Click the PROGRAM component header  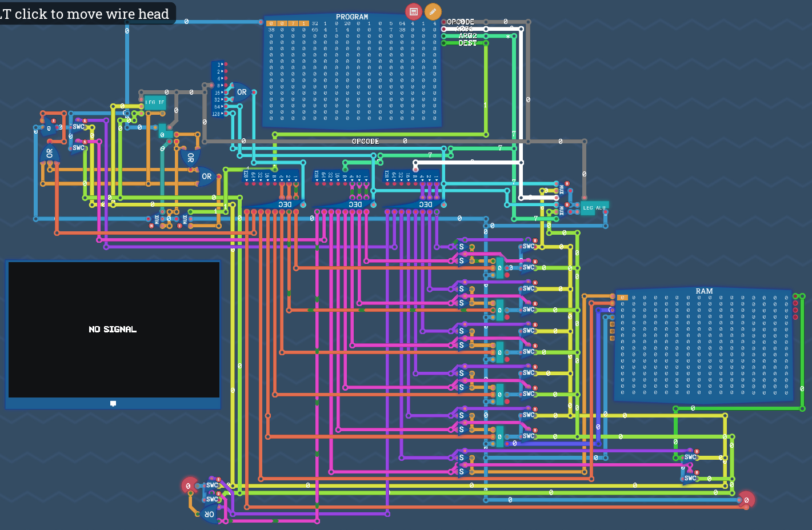(x=351, y=17)
